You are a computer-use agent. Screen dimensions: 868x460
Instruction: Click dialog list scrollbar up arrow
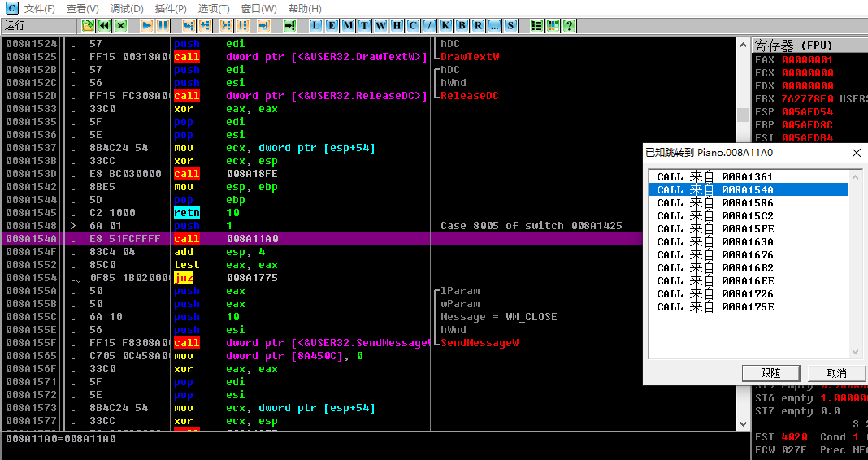[x=855, y=177]
